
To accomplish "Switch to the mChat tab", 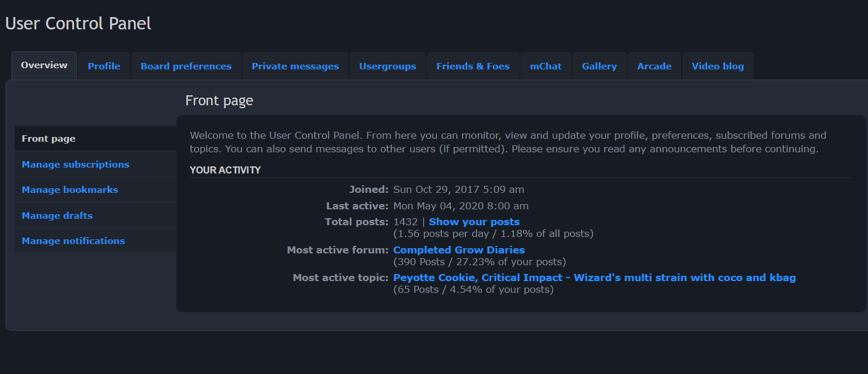I will click(545, 66).
